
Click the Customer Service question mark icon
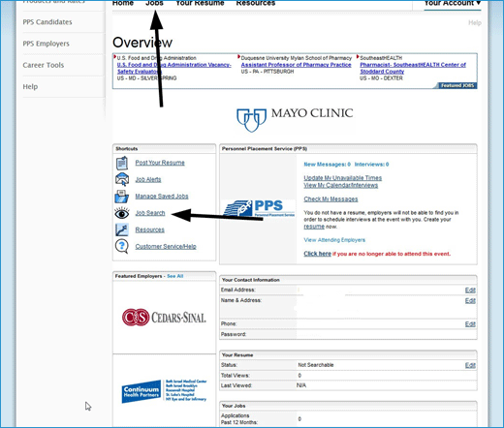(122, 247)
